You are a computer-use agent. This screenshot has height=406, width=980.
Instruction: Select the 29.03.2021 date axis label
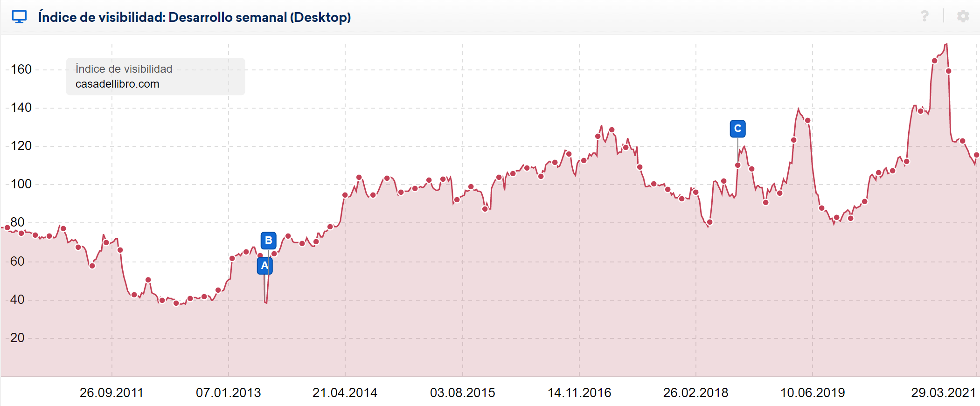[943, 392]
